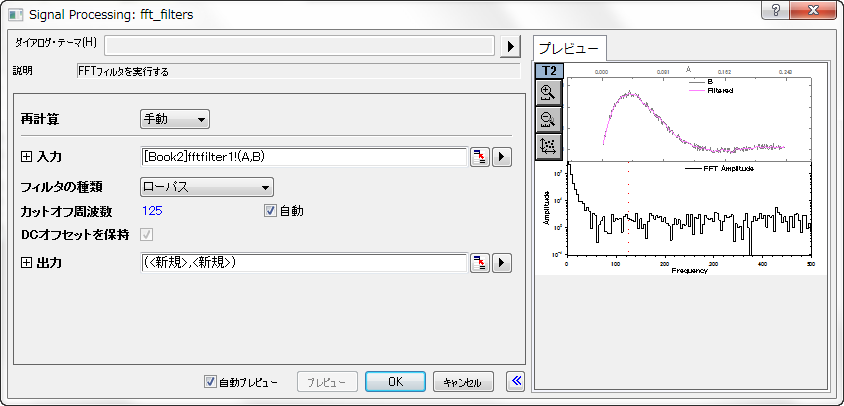Toggle the 自動プレビュー checkbox
Screen dimensions: 844x406
210,382
